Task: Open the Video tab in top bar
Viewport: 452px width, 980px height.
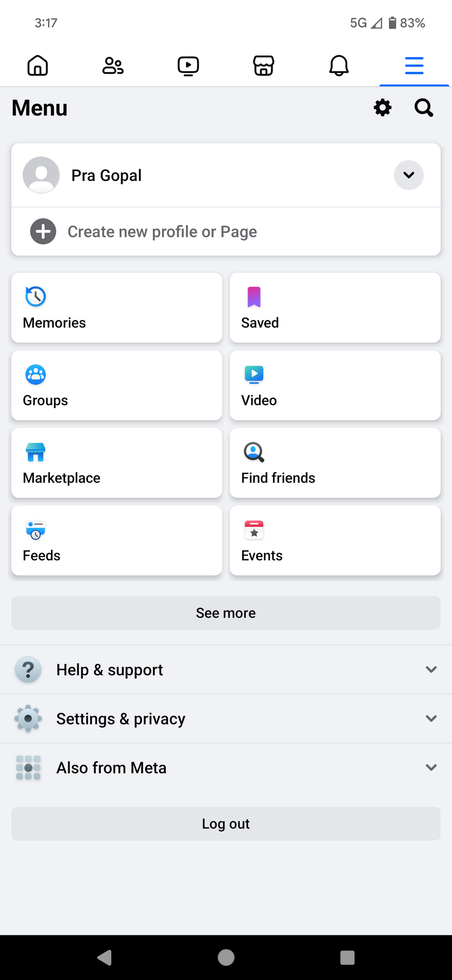Action: coord(188,65)
